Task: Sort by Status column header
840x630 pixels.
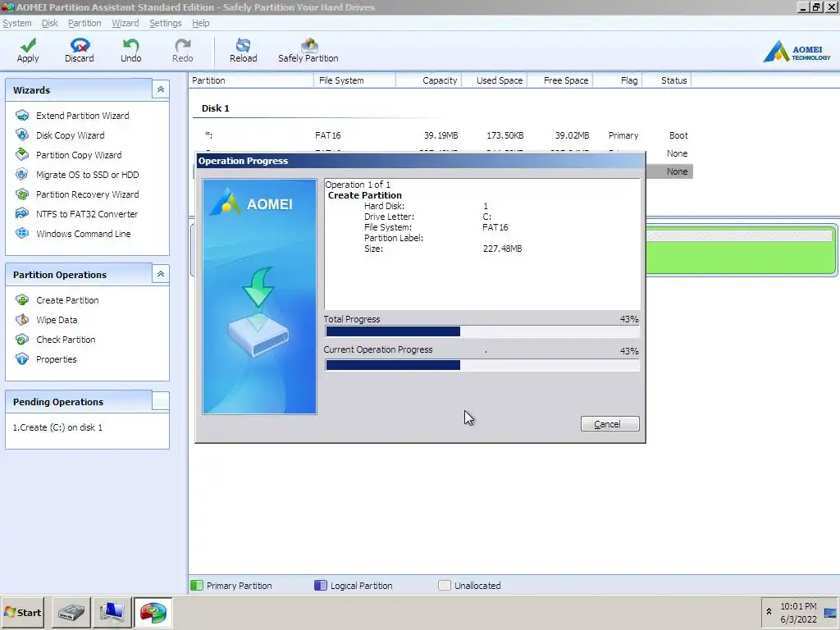Action: pyautogui.click(x=667, y=80)
